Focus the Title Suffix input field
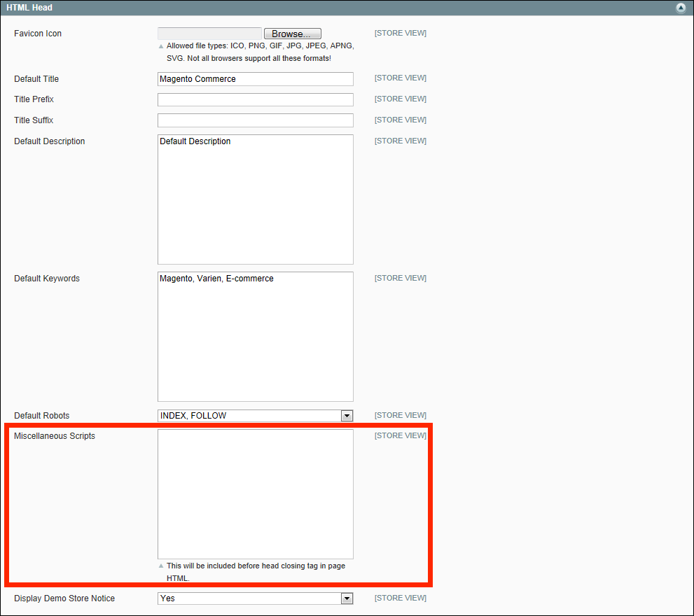Viewport: 694px width, 616px height. coord(256,120)
